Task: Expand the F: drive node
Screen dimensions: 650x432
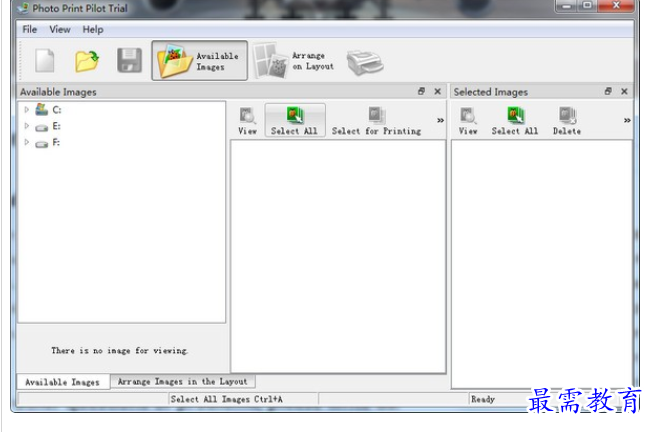Action: click(x=27, y=143)
